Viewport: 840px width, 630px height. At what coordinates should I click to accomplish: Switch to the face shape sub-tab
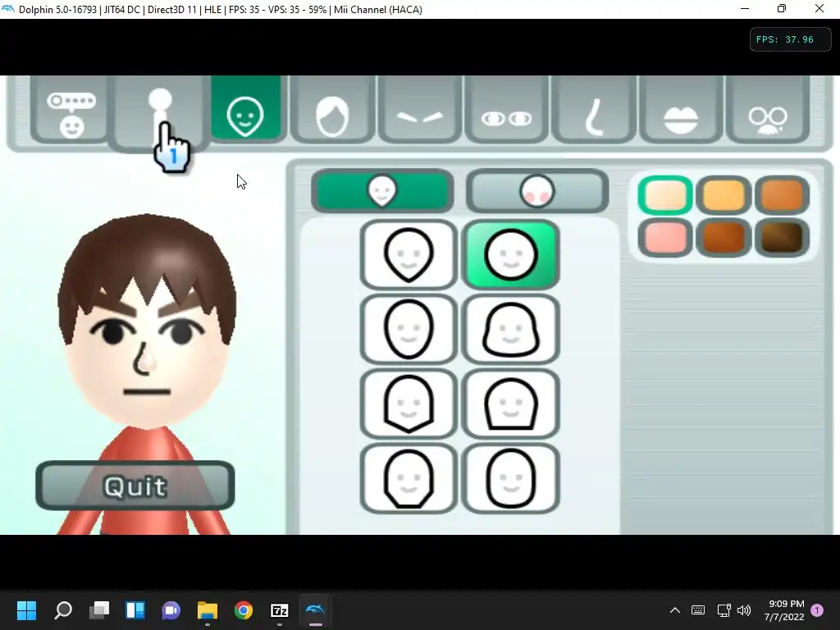pyautogui.click(x=382, y=191)
